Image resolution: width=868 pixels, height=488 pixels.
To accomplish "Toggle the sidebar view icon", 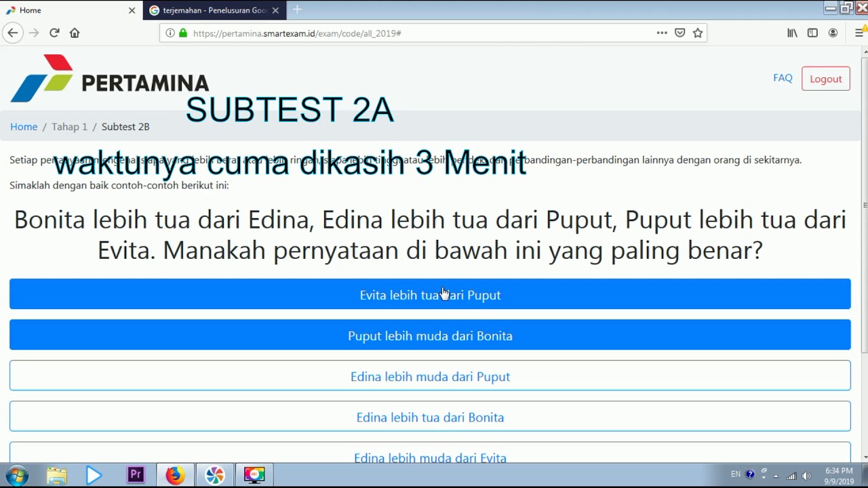I will 812,33.
